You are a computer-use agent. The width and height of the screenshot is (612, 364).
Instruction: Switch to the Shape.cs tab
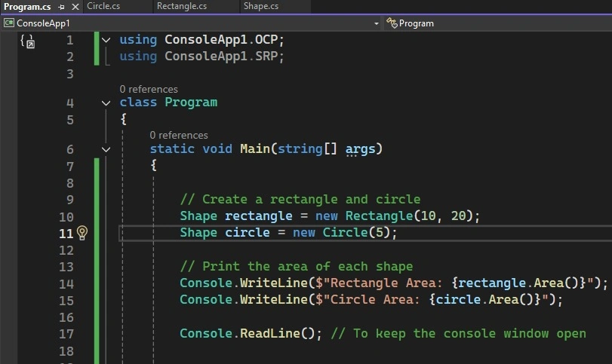(x=261, y=6)
